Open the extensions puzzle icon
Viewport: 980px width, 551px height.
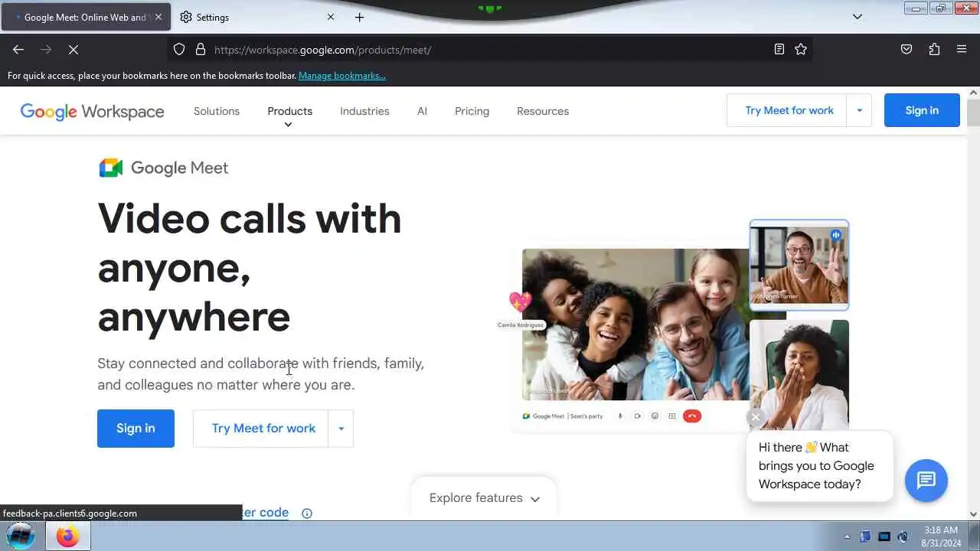(x=934, y=49)
